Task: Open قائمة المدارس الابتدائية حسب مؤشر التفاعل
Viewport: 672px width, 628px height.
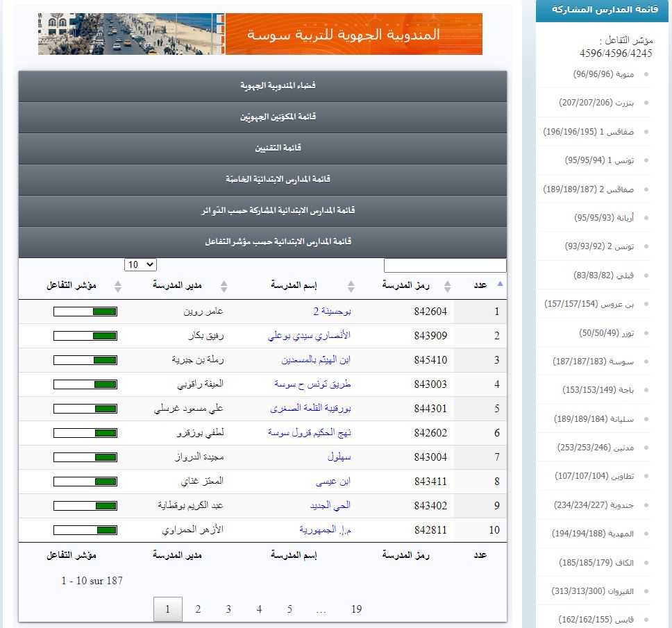Action: [x=262, y=242]
